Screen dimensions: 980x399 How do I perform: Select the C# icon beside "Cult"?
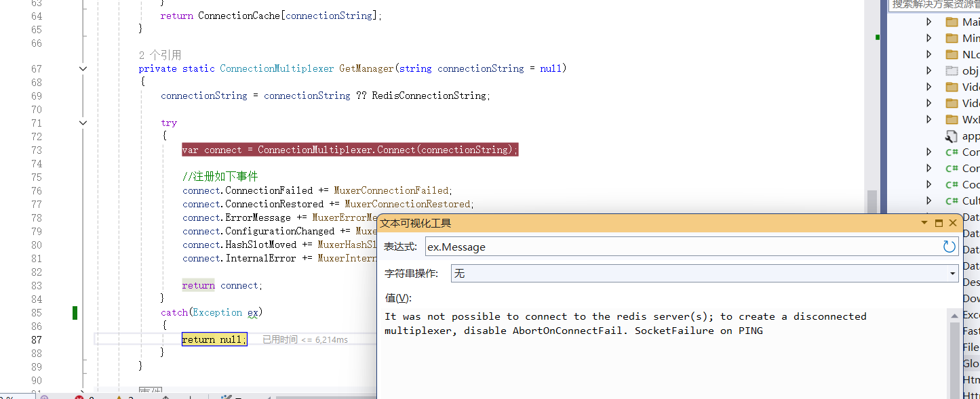coord(952,201)
